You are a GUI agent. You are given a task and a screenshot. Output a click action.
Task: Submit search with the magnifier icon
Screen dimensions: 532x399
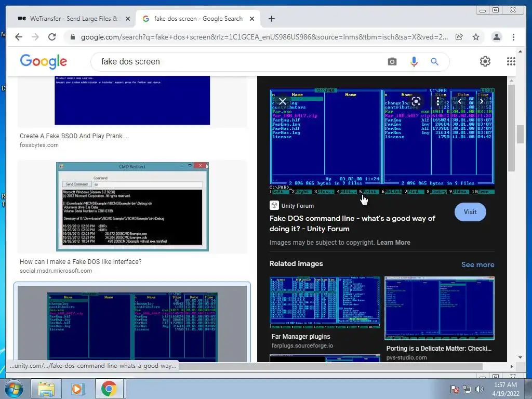tap(435, 62)
